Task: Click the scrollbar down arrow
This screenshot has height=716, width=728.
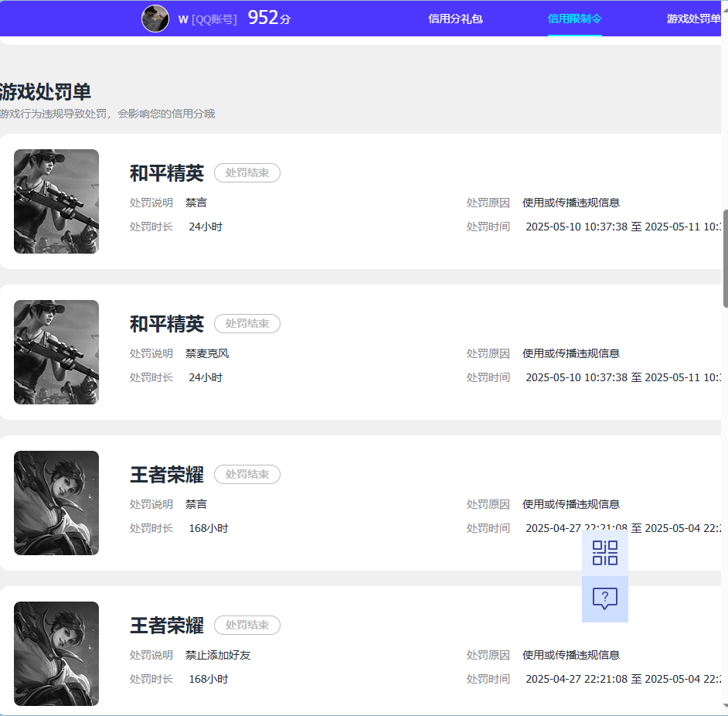Action: click(725, 706)
